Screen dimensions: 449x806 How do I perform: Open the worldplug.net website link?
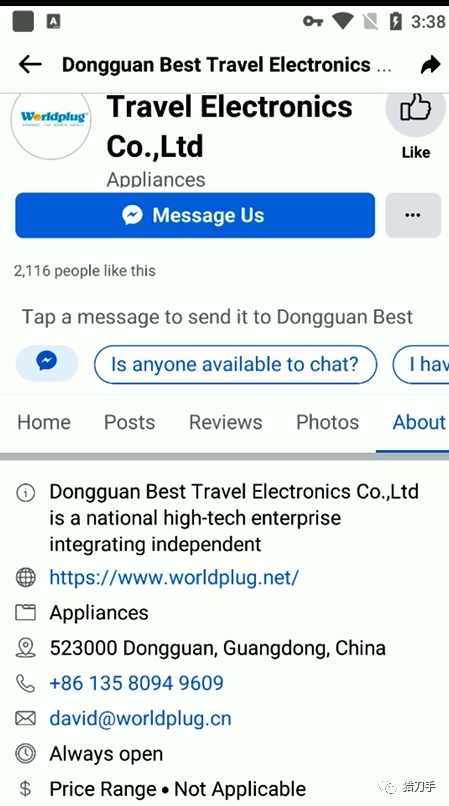tap(174, 578)
